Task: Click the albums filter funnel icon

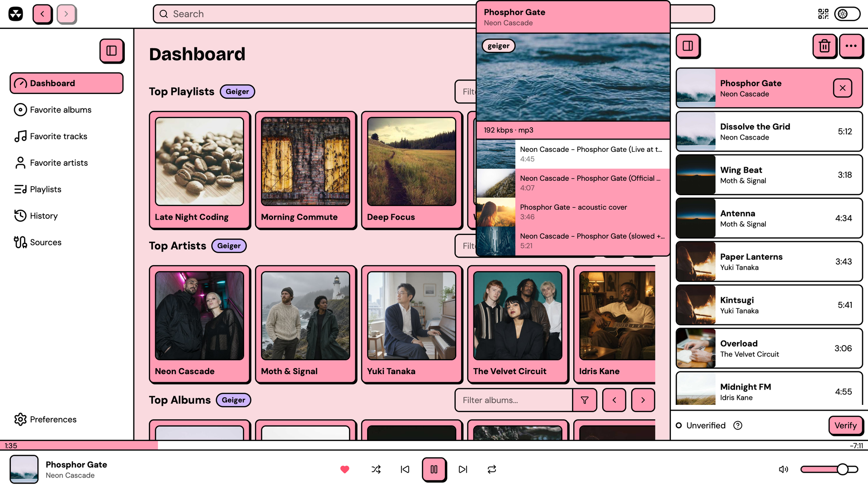Action: coord(585,400)
